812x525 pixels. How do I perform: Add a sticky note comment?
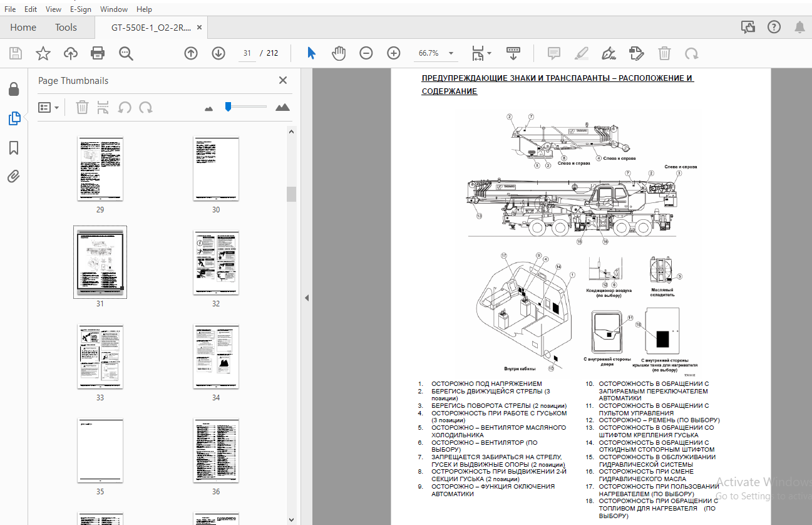pyautogui.click(x=554, y=53)
